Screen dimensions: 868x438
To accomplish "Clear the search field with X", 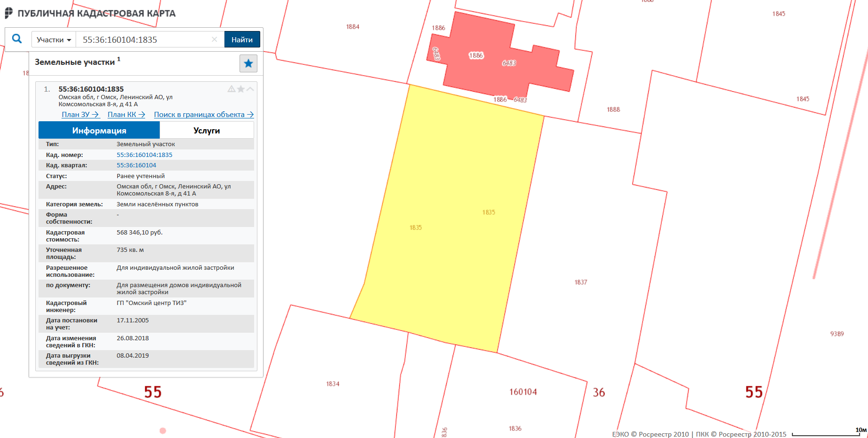I will coord(214,39).
